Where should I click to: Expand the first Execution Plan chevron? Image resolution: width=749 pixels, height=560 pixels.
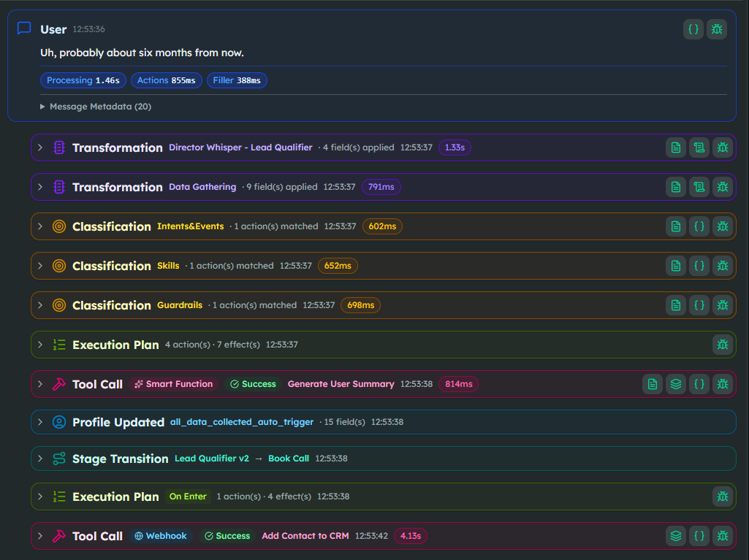click(x=41, y=345)
